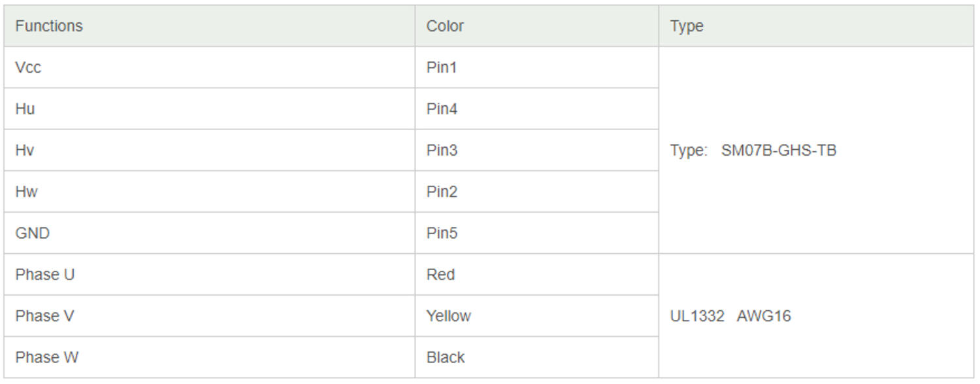Select the Red color cell
980x384 pixels.
(x=536, y=275)
